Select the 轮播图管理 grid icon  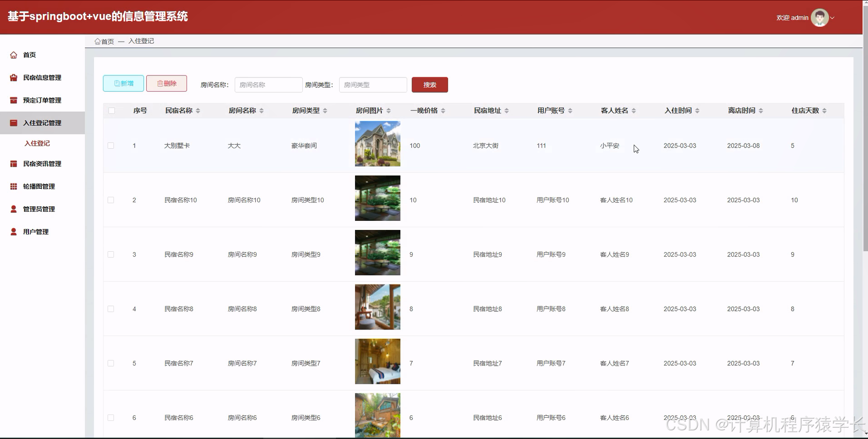[x=13, y=186]
